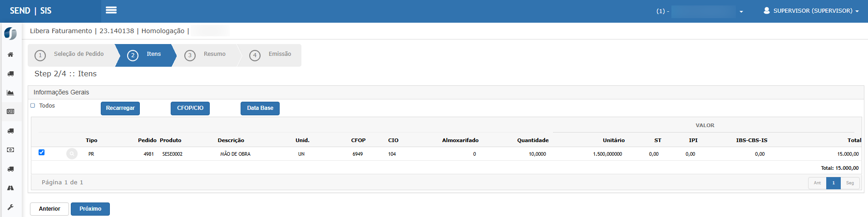This screenshot has height=217, width=868.
Task: Click unit price 1.500,000000
Action: click(x=607, y=154)
